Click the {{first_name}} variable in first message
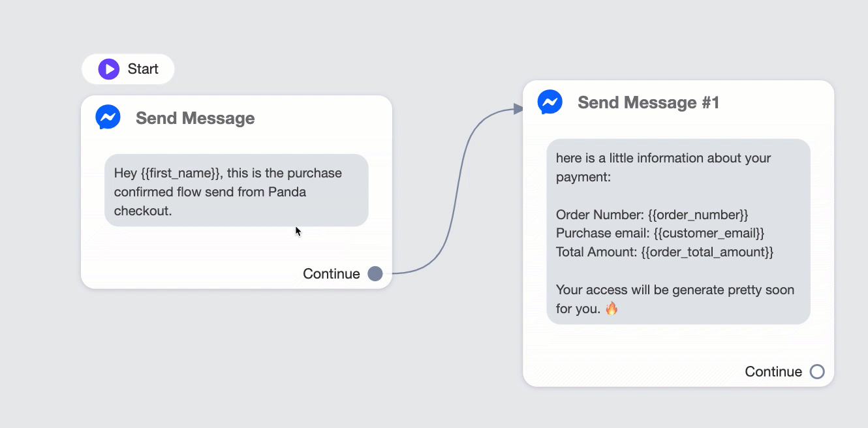Screen dimensions: 868x428 (180, 174)
